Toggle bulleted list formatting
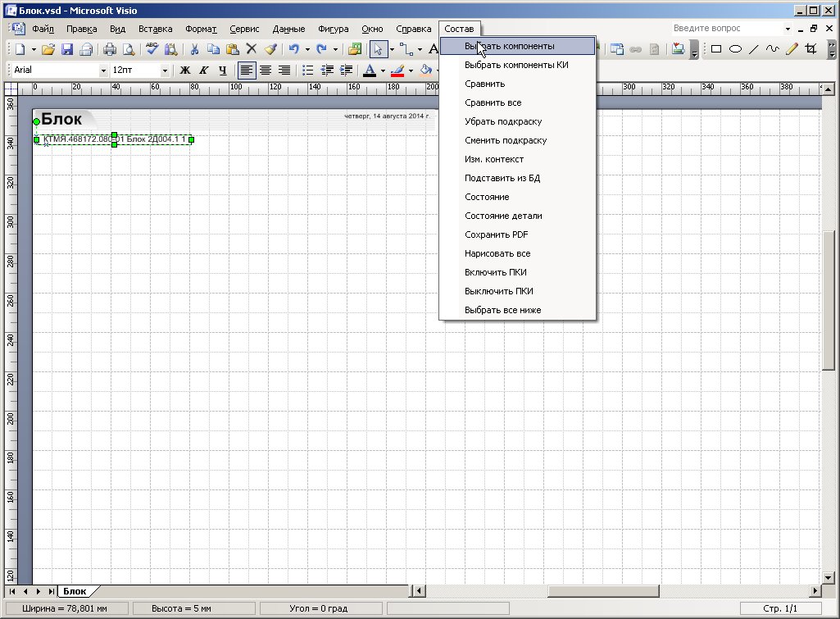 pos(308,71)
